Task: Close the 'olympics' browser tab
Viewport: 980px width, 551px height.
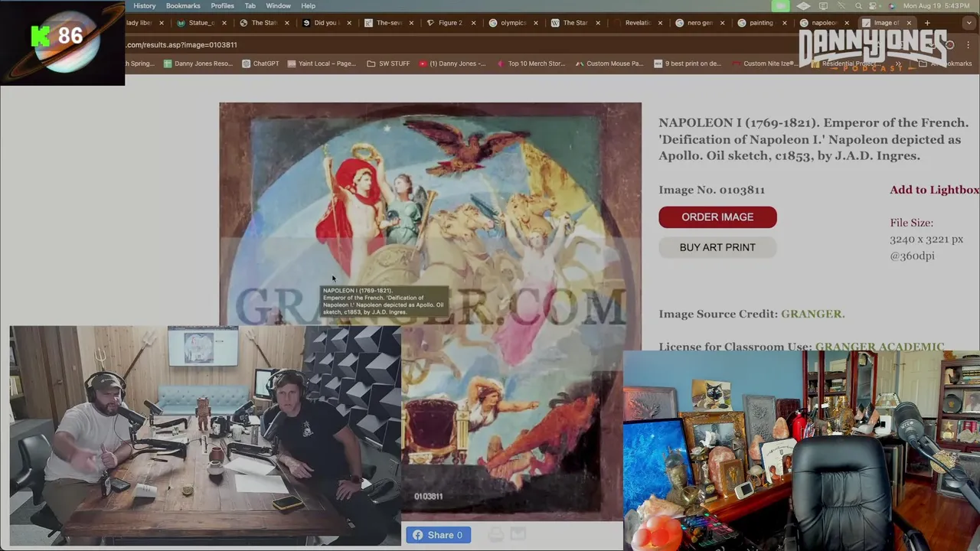Action: 536,23
